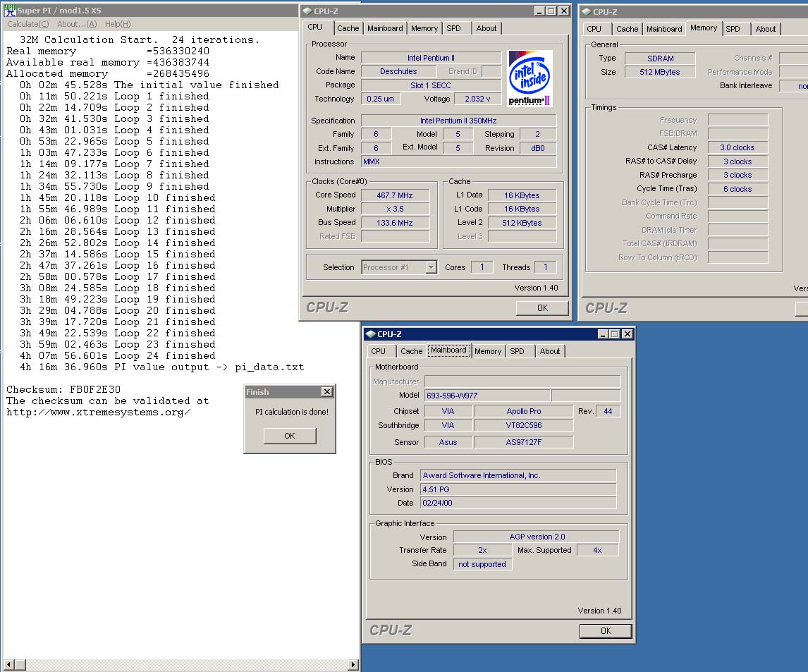
Task: Click the Specification Intel Pentium II 350MHz field
Action: point(458,121)
